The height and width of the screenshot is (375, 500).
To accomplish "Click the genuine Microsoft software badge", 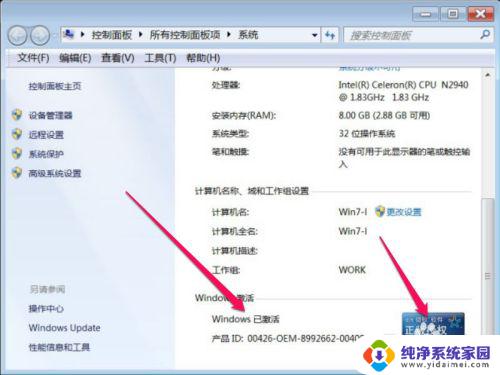I will [x=433, y=324].
